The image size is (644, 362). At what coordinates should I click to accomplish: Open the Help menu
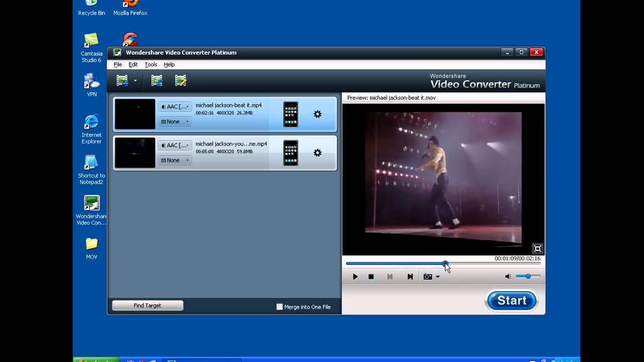pos(169,65)
